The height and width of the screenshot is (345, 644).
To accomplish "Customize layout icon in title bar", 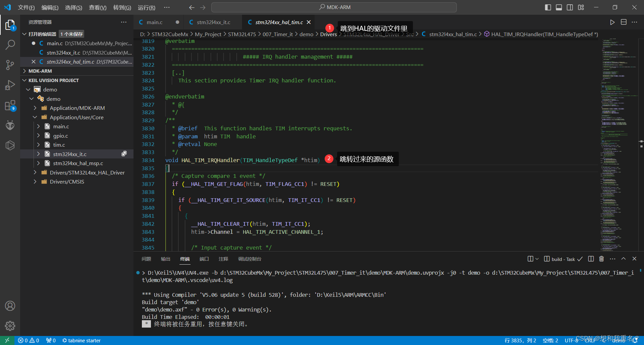I will (581, 7).
